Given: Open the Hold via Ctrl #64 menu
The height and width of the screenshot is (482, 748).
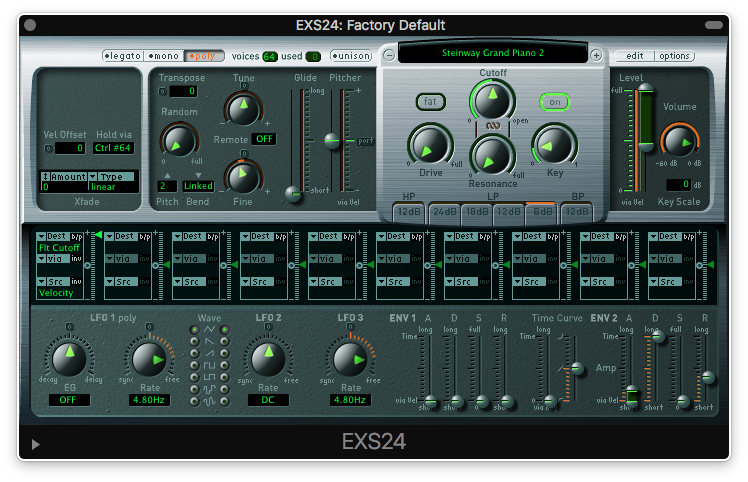Looking at the screenshot, I should point(115,148).
